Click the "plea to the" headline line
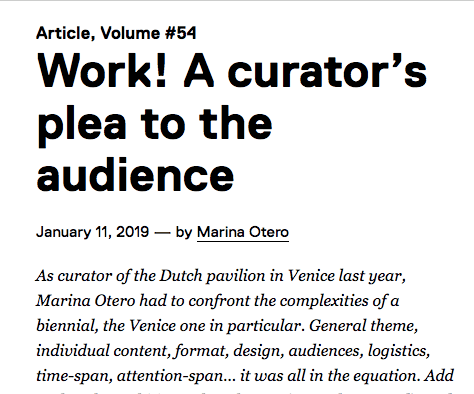Viewport: 474px width, 394px height. (155, 125)
